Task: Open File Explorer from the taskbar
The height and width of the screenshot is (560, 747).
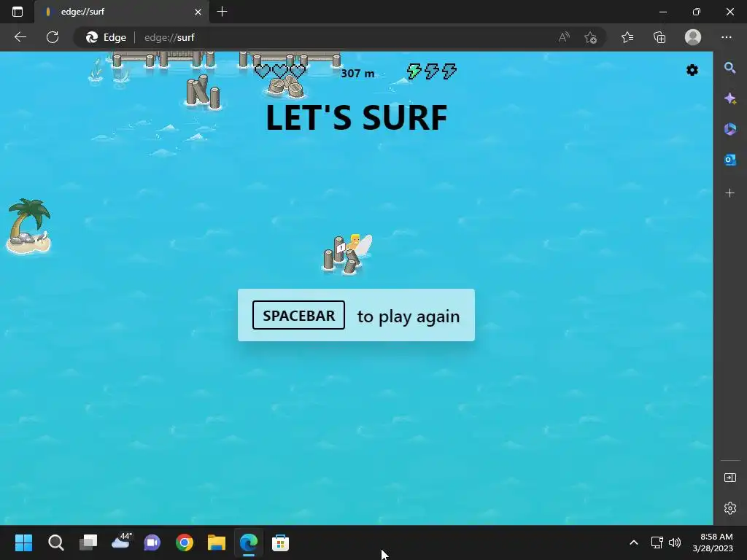Action: pos(216,542)
